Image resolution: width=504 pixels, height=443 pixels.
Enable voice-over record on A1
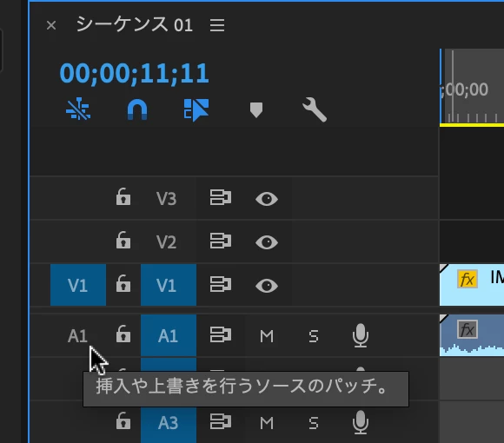tap(361, 335)
